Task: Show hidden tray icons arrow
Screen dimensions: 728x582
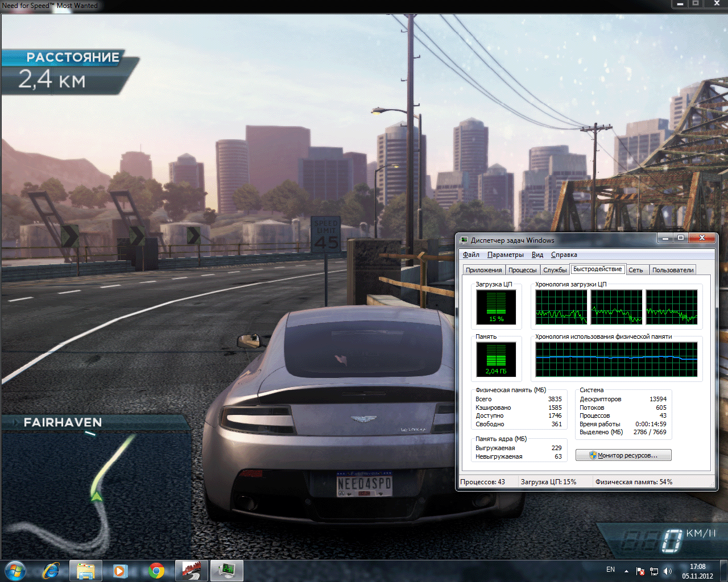Action: coord(626,571)
